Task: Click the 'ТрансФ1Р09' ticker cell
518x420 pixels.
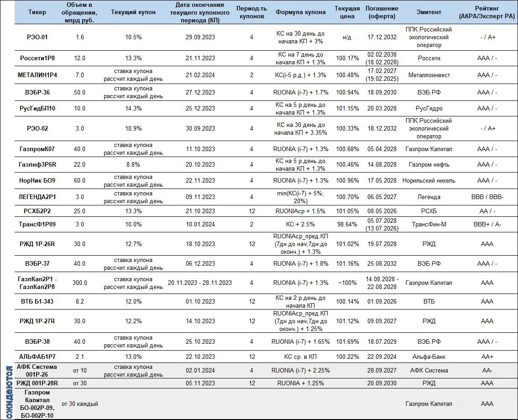Action: [x=37, y=224]
